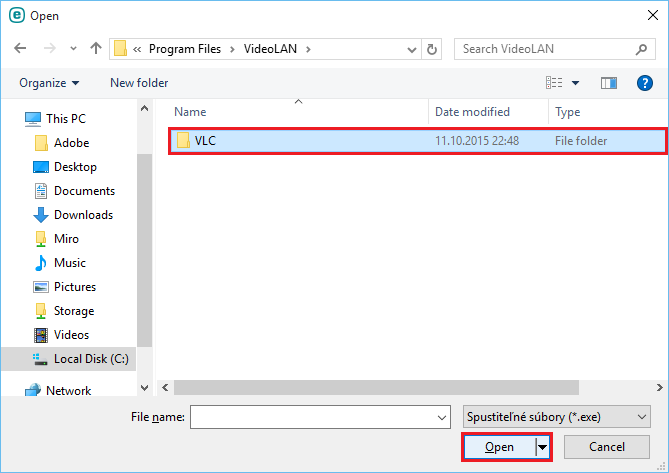Click the search magnifier icon
The width and height of the screenshot is (669, 473).
[x=641, y=49]
